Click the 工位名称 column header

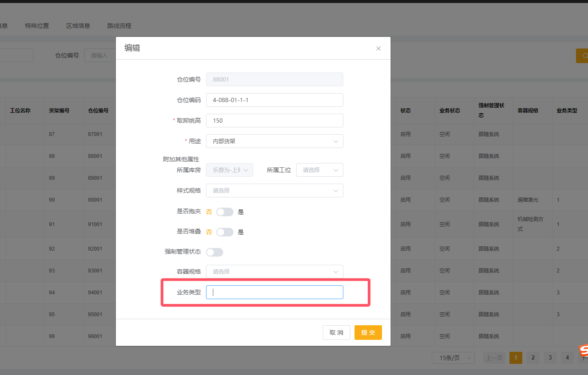[20, 111]
